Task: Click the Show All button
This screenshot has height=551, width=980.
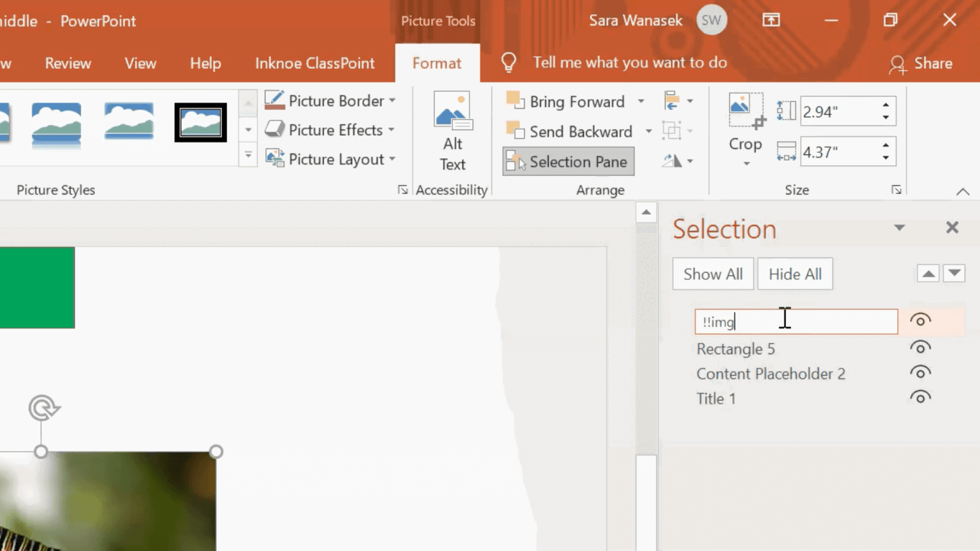Action: click(x=713, y=274)
